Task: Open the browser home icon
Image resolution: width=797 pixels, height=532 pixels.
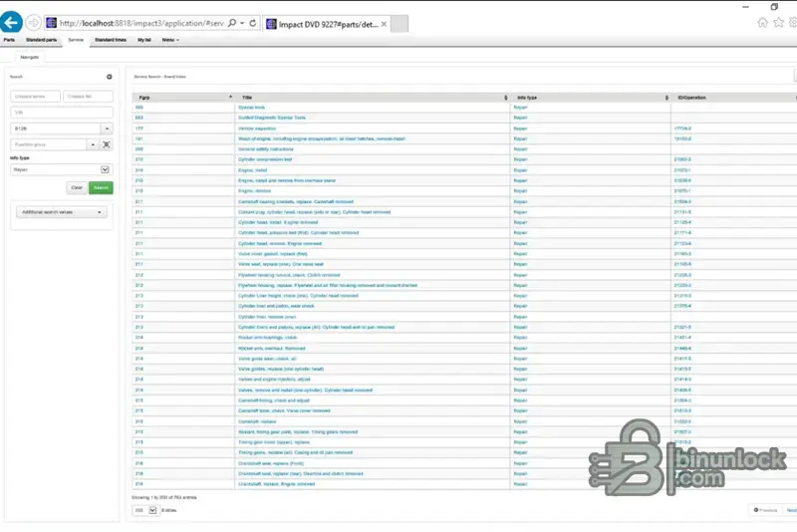Action: [x=762, y=22]
